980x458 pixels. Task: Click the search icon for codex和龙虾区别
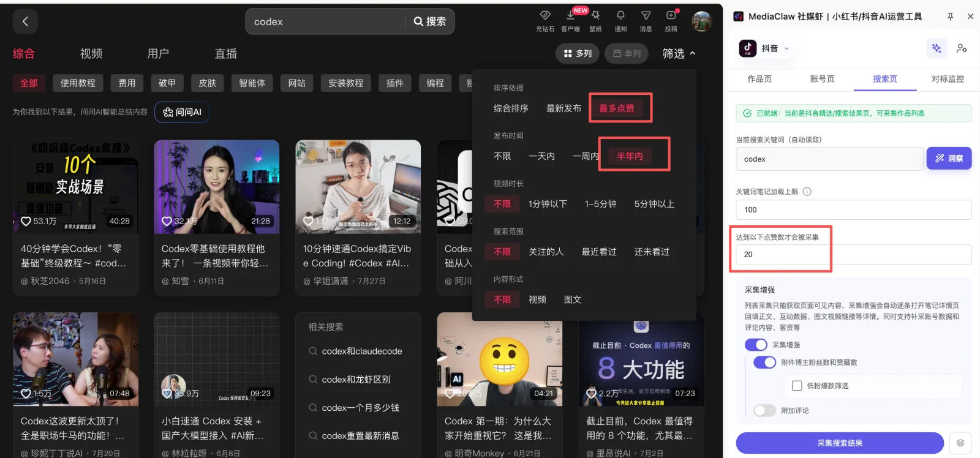[x=313, y=379]
